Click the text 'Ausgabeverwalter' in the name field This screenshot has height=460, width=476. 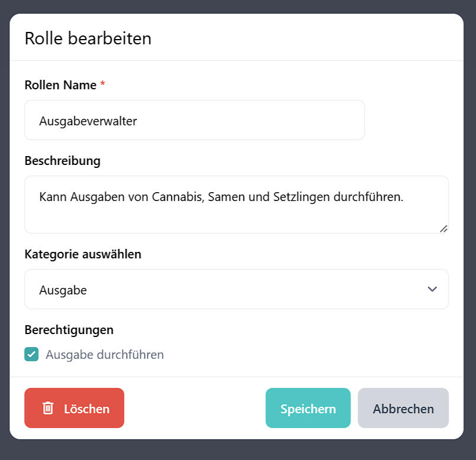[88, 121]
